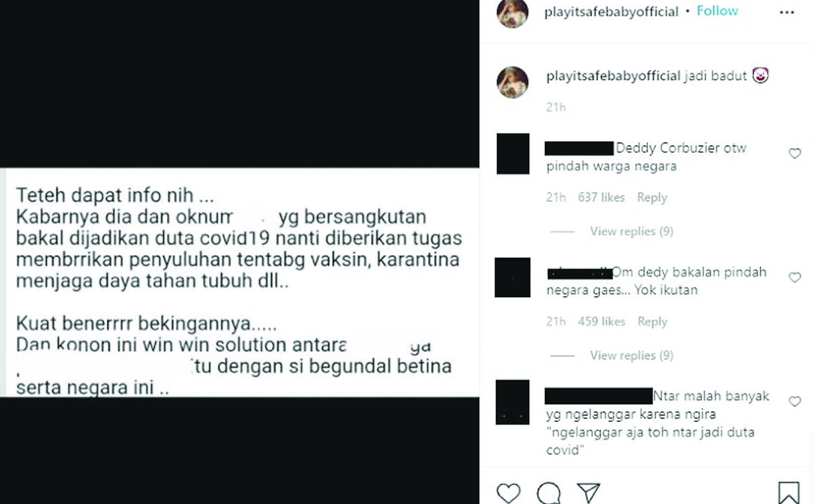The height and width of the screenshot is (504, 814).
Task: Open the three-dots options menu
Action: (787, 12)
